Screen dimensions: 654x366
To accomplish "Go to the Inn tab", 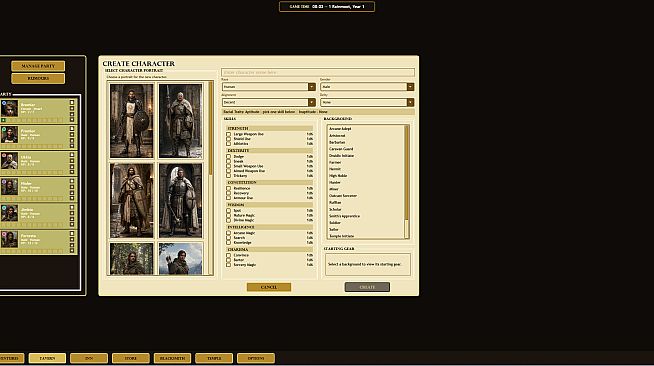I will coord(89,358).
